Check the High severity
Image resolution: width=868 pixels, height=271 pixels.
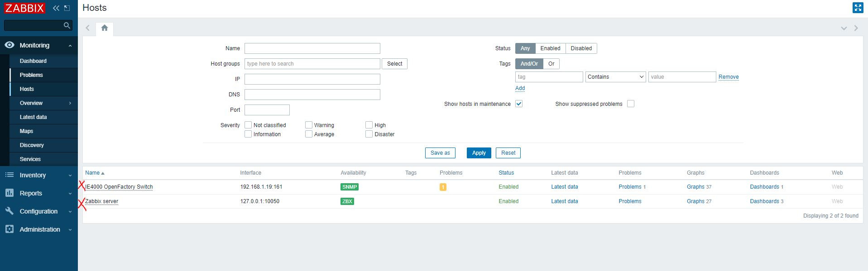click(x=369, y=125)
